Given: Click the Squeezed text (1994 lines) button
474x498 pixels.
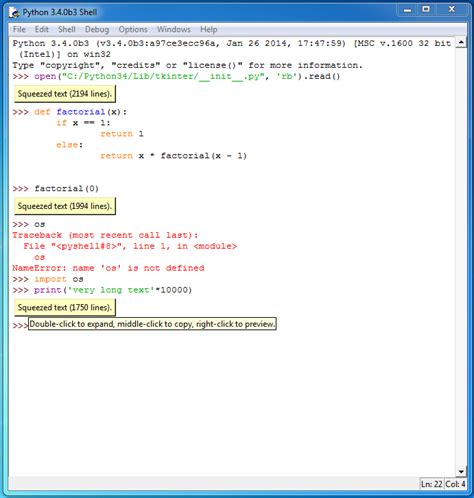Looking at the screenshot, I should [65, 206].
